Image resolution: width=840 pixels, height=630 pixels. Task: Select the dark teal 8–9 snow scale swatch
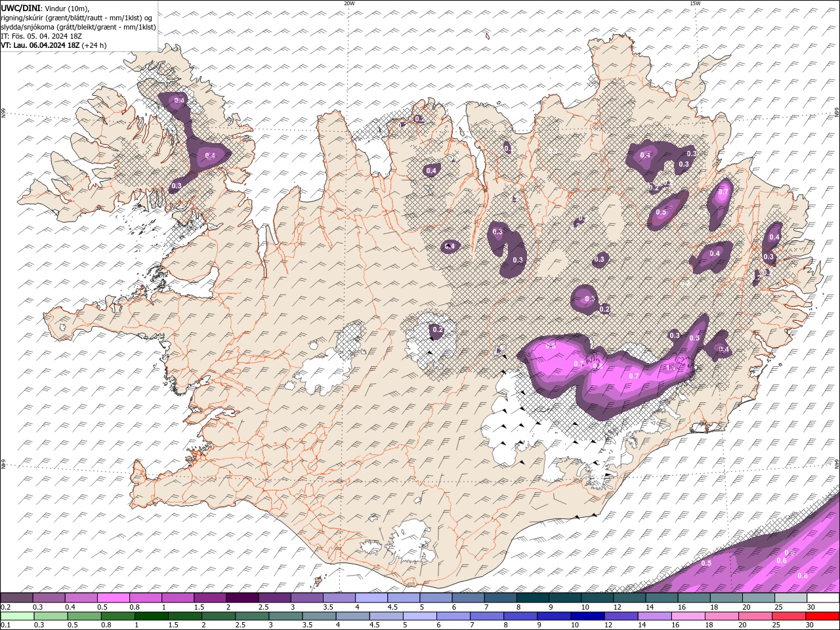[533, 598]
